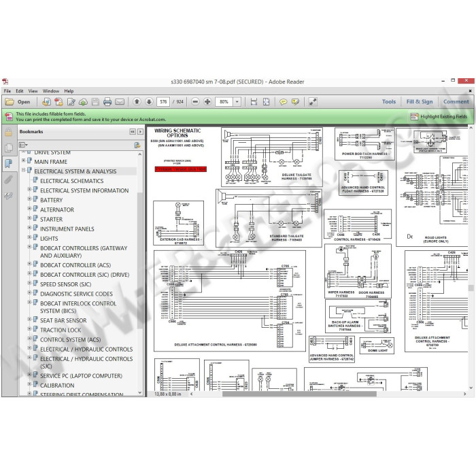Open the zoom percentage dropdown arrow
476x476 pixels.
237,102
